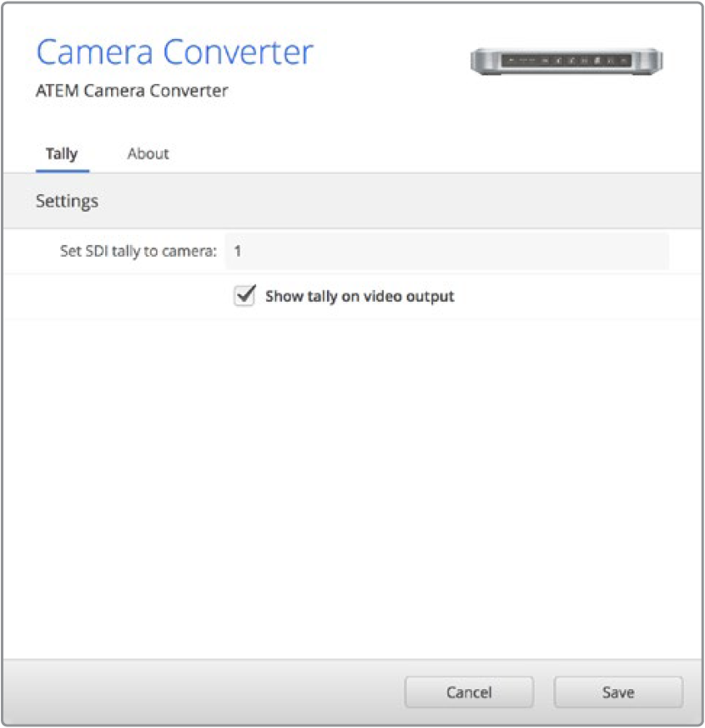Switch to the Tally tab

62,153
